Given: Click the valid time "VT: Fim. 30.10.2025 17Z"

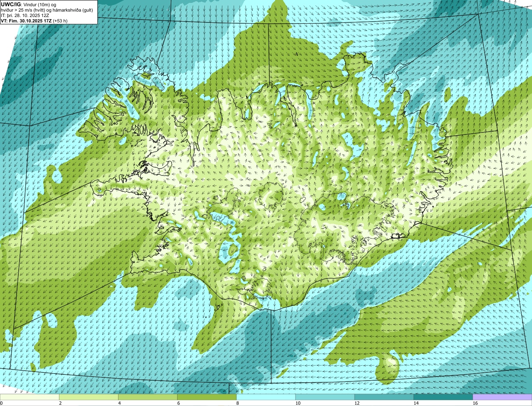Looking at the screenshot, I should pos(27,21).
